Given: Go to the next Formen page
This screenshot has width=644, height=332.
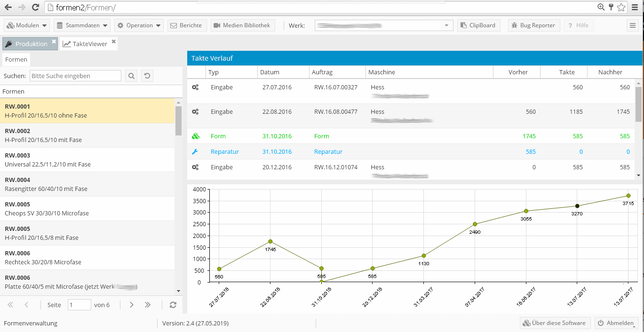Looking at the screenshot, I should [x=132, y=305].
